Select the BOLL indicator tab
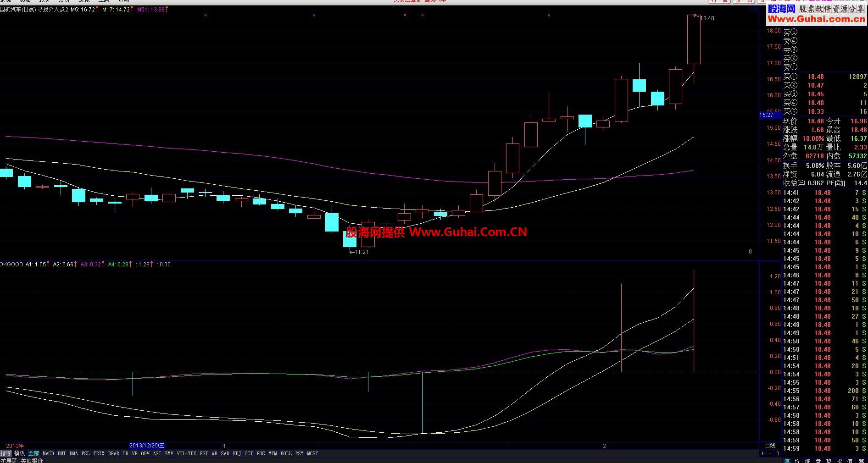Screen dimensions: 868x463 click(286, 453)
